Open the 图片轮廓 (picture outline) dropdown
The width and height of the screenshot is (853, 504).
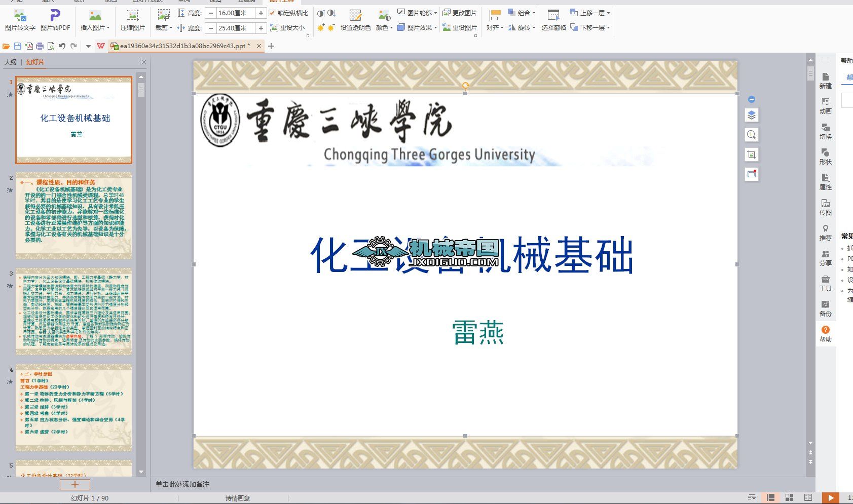pos(417,13)
